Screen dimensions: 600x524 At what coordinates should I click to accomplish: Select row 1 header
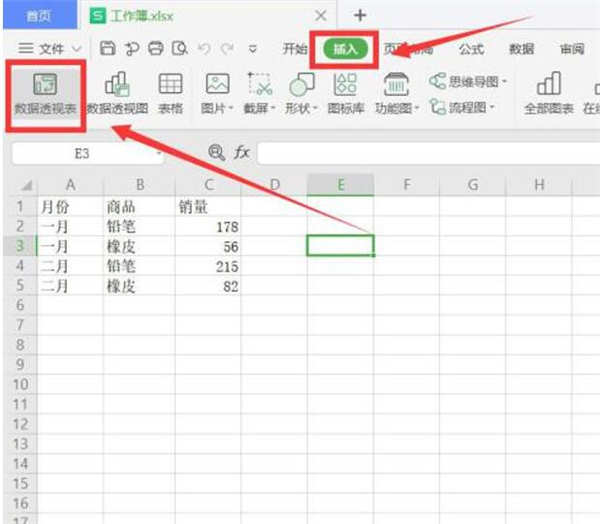tap(20, 207)
